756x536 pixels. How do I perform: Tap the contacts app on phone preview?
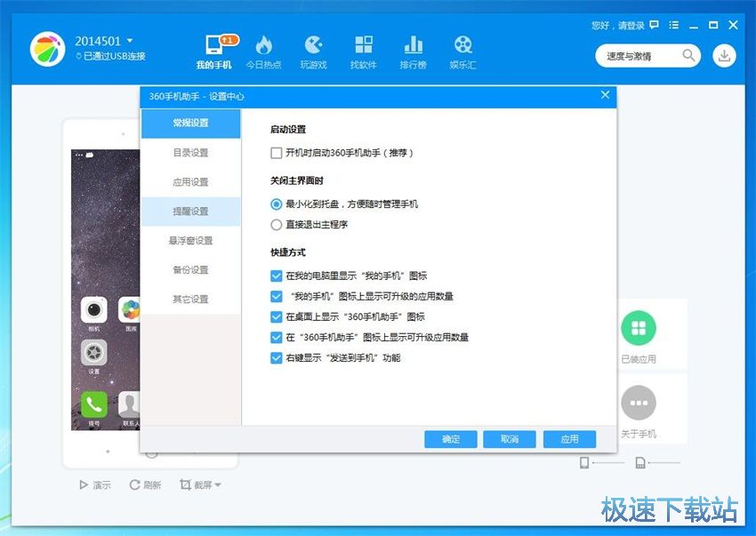[x=129, y=404]
